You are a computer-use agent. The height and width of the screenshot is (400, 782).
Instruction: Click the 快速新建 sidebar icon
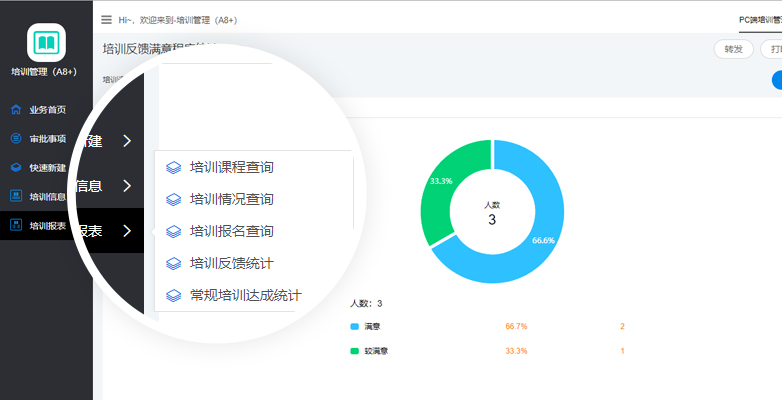[15, 167]
